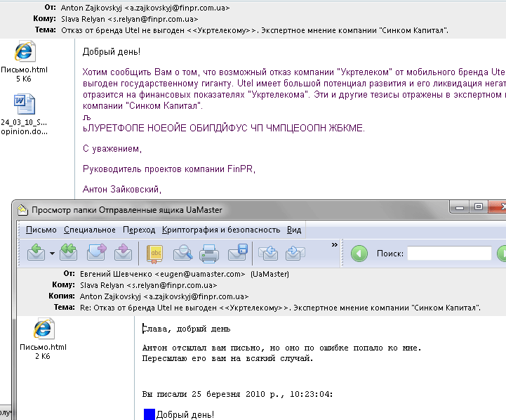
Task: Open the Вид menu
Action: pyautogui.click(x=294, y=230)
